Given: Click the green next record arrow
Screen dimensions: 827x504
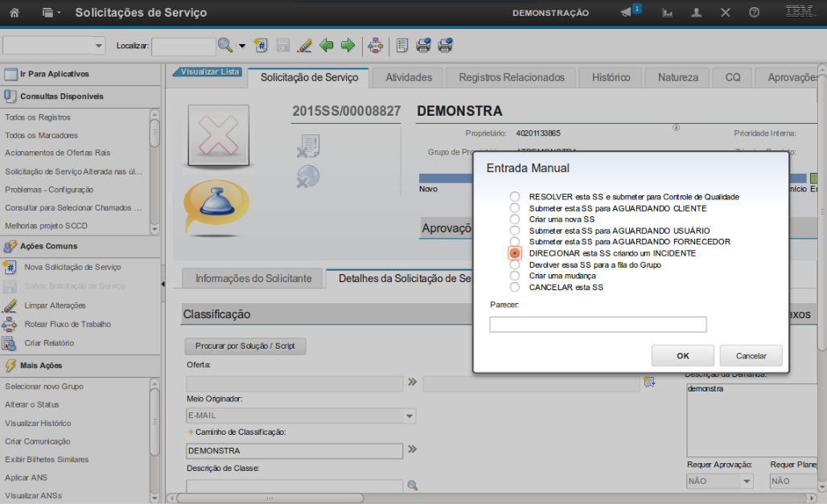Looking at the screenshot, I should coord(348,46).
